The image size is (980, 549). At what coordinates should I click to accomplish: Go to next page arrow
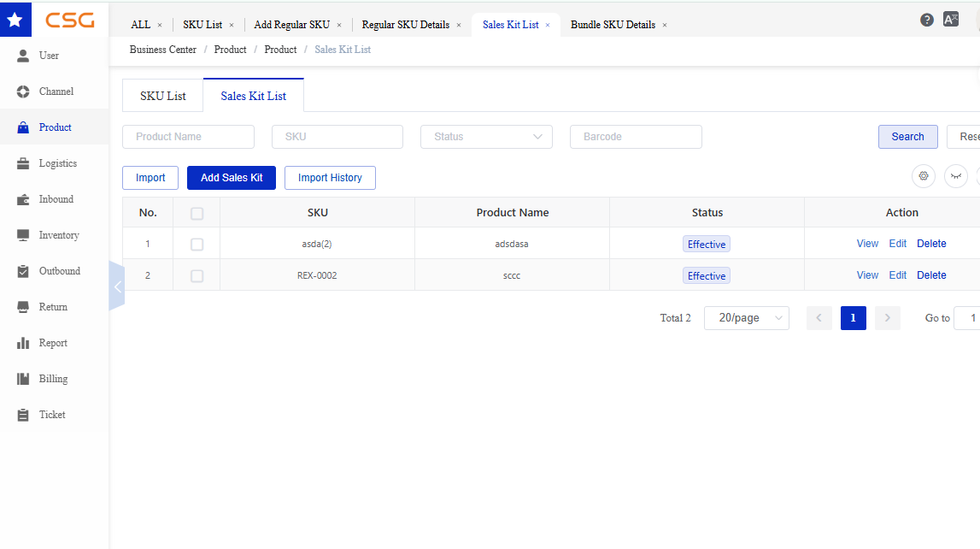pyautogui.click(x=888, y=318)
